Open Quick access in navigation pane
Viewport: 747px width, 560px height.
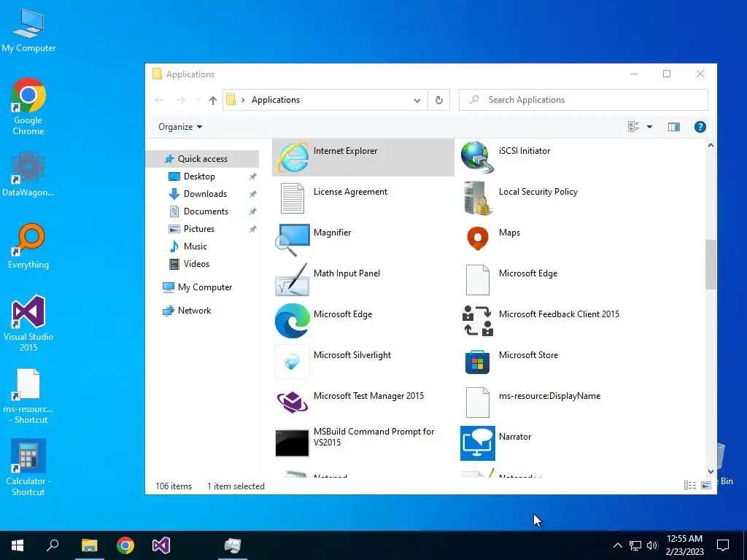pyautogui.click(x=203, y=159)
